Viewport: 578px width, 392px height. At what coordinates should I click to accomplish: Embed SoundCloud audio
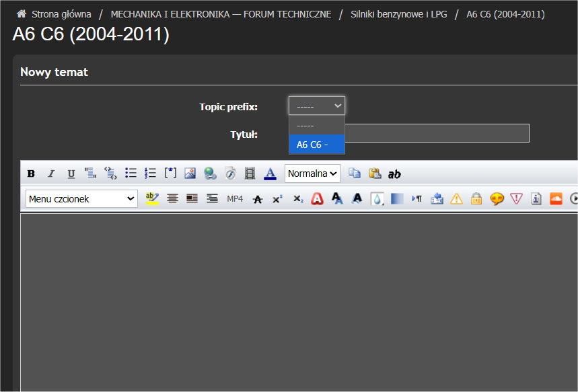[x=556, y=199]
